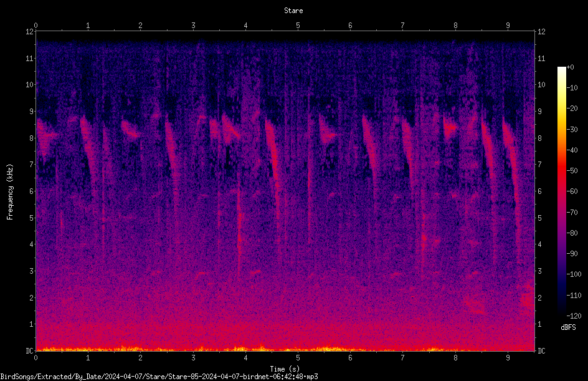Click the -120 label on the color scale
This screenshot has height=381, width=588.
coord(574,316)
